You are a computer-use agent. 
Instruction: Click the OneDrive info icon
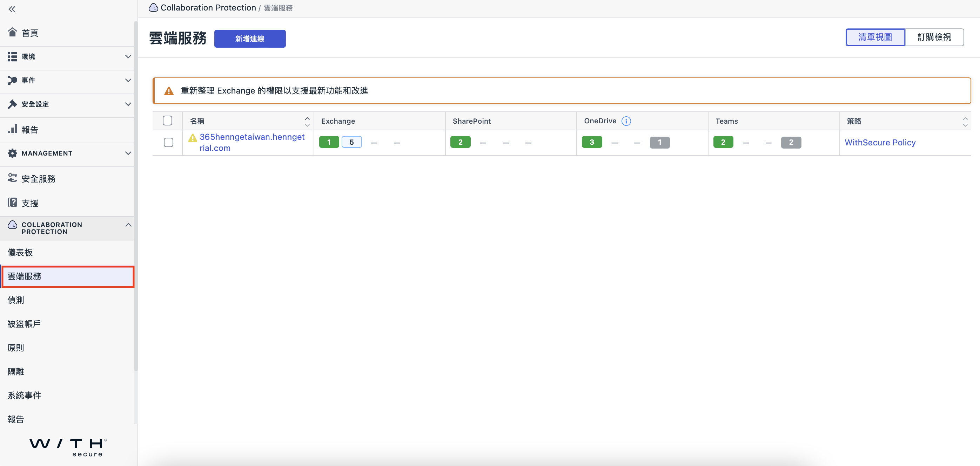pyautogui.click(x=626, y=121)
